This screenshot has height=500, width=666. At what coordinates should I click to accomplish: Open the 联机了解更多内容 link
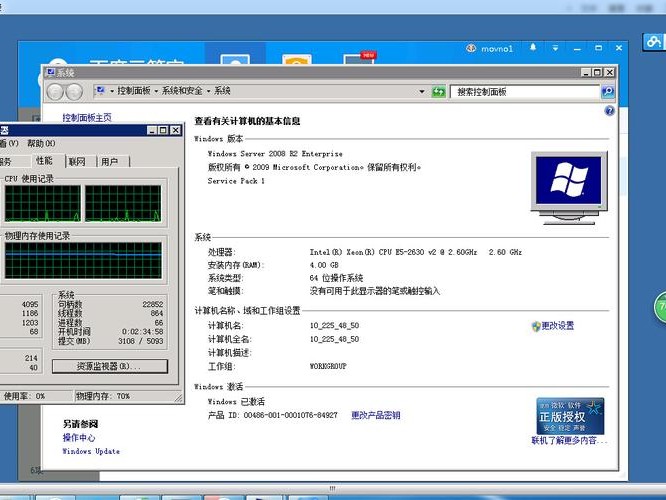(x=569, y=441)
